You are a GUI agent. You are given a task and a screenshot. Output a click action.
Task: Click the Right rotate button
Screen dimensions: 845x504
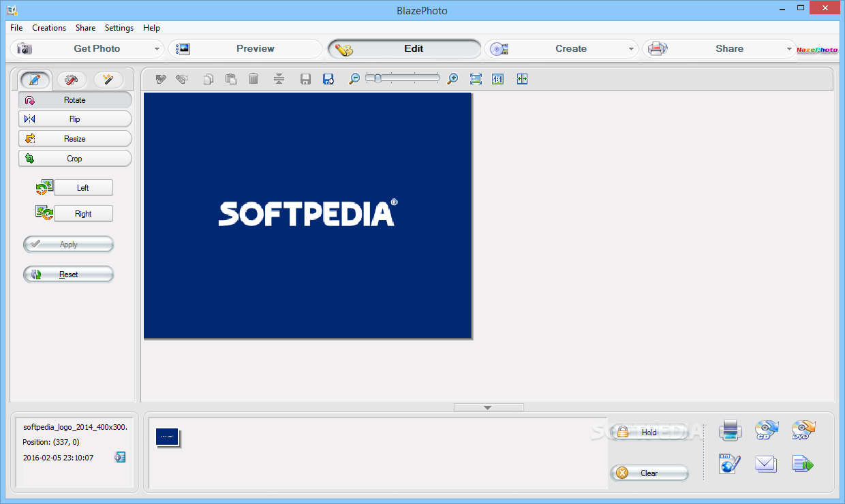(83, 213)
